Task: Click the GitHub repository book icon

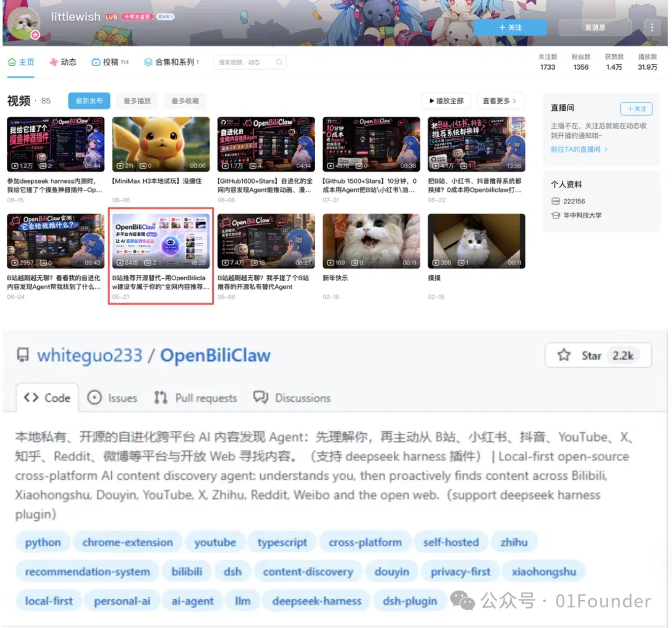Action: [23, 355]
